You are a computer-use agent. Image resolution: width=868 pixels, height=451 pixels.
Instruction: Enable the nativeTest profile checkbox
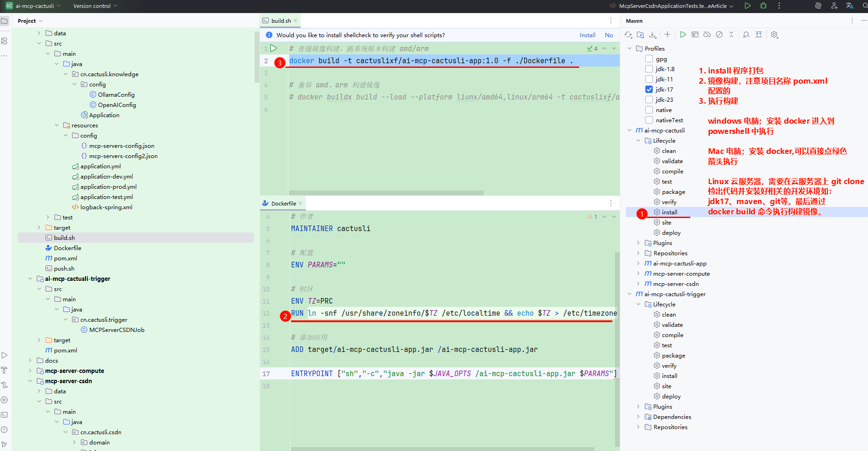pyautogui.click(x=649, y=120)
